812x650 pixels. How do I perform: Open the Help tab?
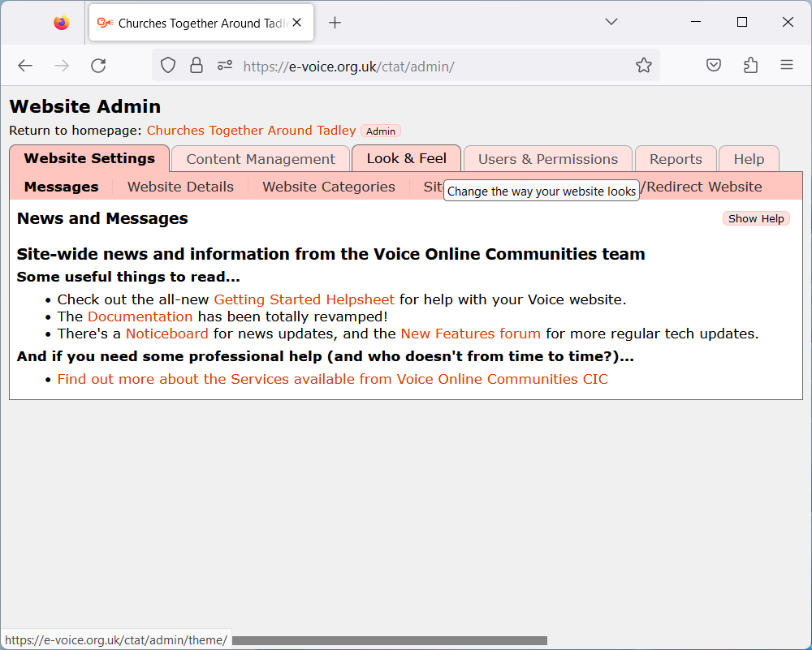749,159
